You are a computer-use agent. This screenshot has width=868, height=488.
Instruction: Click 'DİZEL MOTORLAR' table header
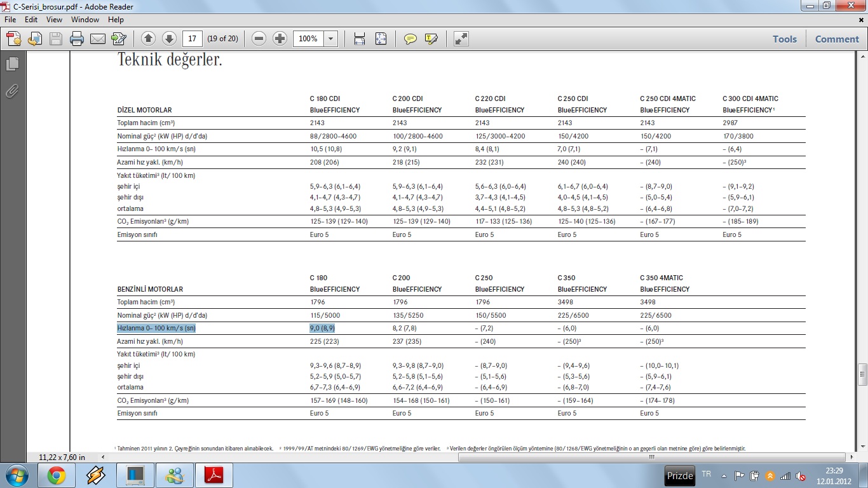144,110
